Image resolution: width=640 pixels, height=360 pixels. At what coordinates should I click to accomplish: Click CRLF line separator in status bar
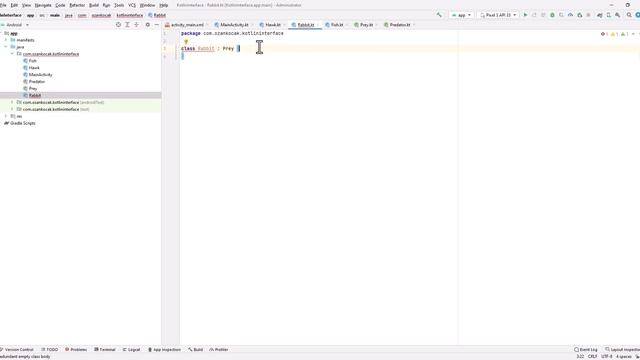pyautogui.click(x=592, y=356)
